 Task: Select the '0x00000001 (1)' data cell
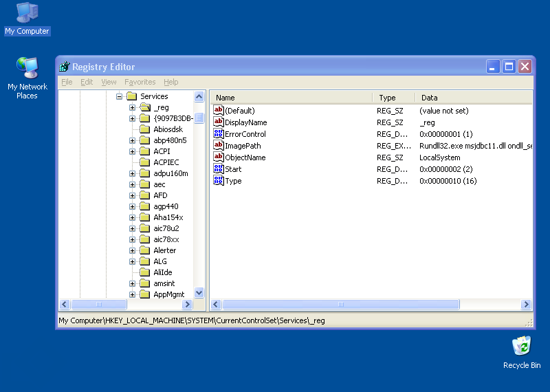pos(445,134)
